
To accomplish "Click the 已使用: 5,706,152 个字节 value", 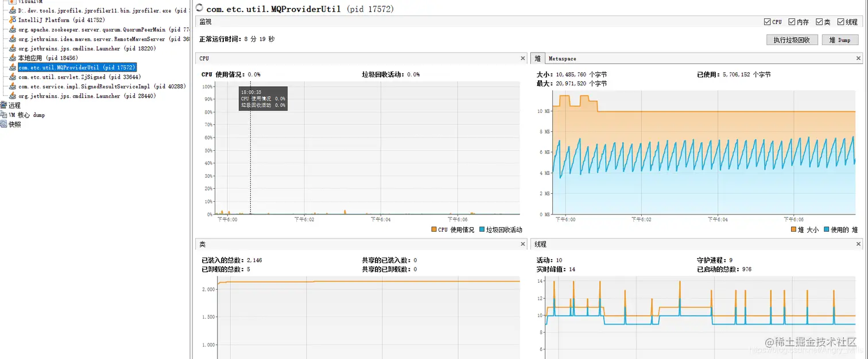I will pyautogui.click(x=734, y=75).
